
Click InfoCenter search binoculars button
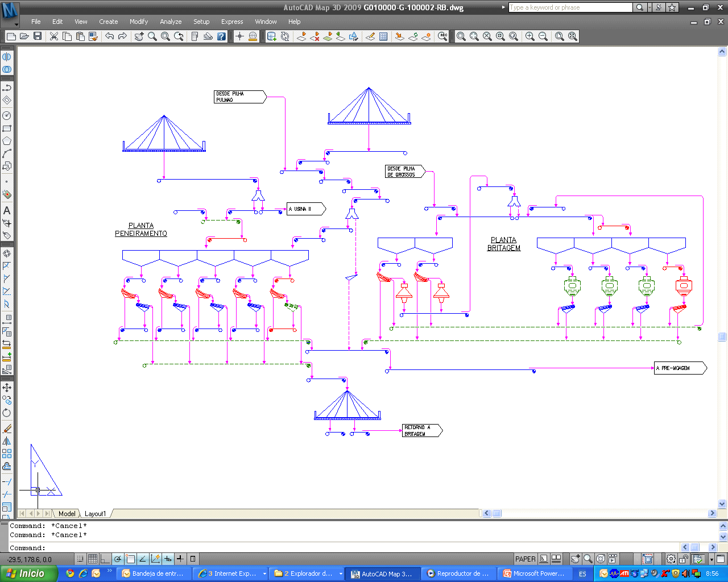coord(640,7)
